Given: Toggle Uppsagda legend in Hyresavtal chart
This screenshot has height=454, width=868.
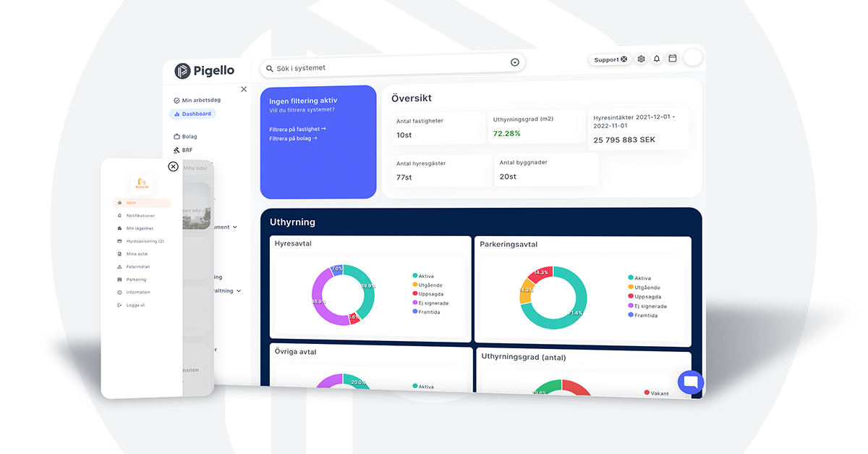Looking at the screenshot, I should pos(428,294).
